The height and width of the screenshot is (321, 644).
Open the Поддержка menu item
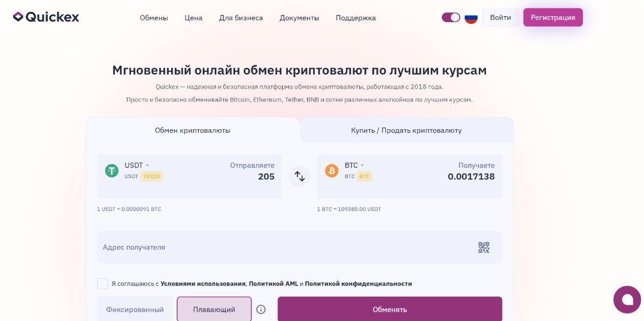(x=356, y=18)
